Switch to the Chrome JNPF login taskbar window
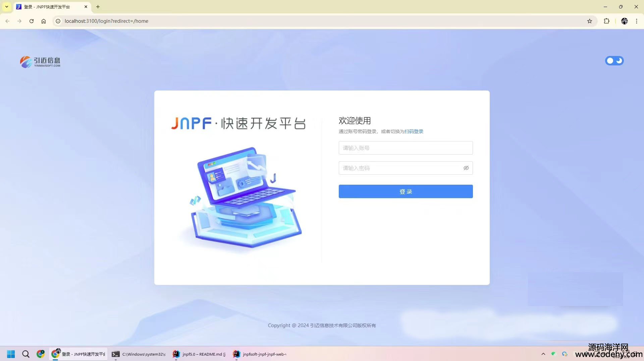 click(x=78, y=354)
